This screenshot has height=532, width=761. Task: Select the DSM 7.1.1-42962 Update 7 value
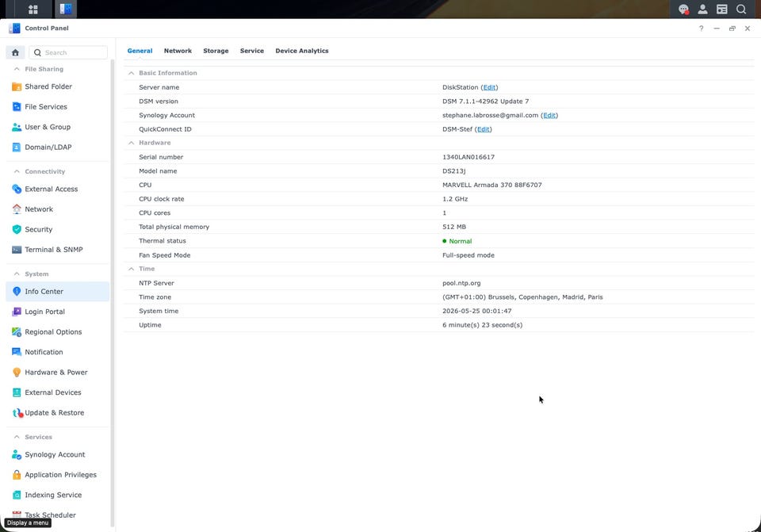coord(485,101)
